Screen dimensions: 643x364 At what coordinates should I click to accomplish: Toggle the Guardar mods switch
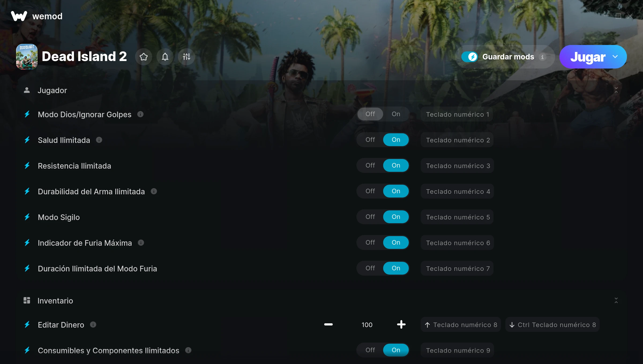(469, 57)
